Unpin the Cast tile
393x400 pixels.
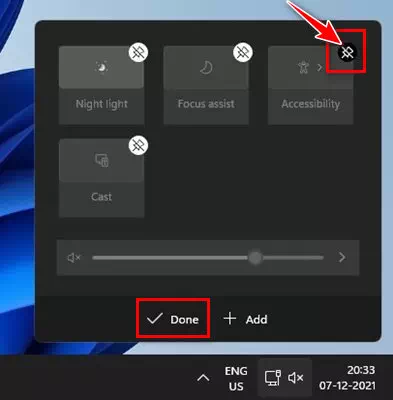(138, 145)
